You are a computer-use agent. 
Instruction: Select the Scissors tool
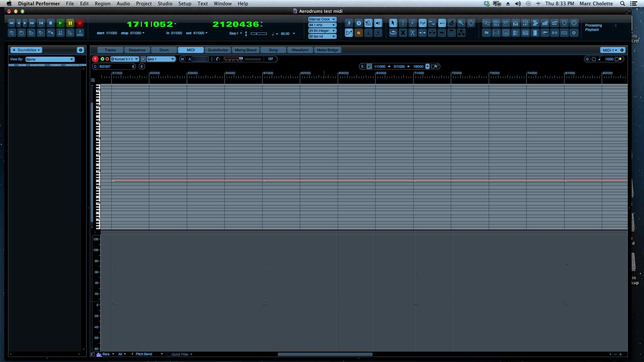tap(413, 33)
